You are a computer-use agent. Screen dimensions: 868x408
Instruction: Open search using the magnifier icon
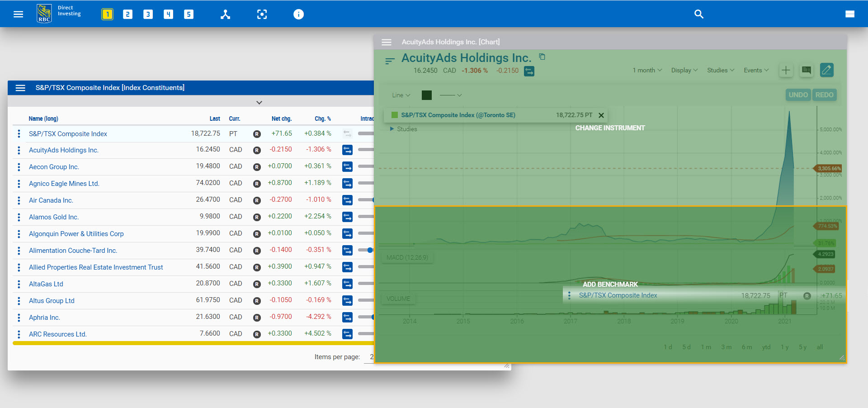click(699, 14)
